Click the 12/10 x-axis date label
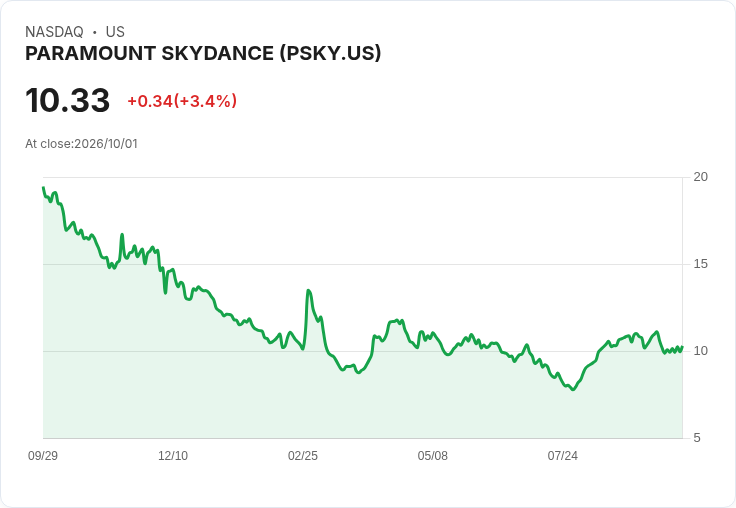736x508 pixels. 173,456
